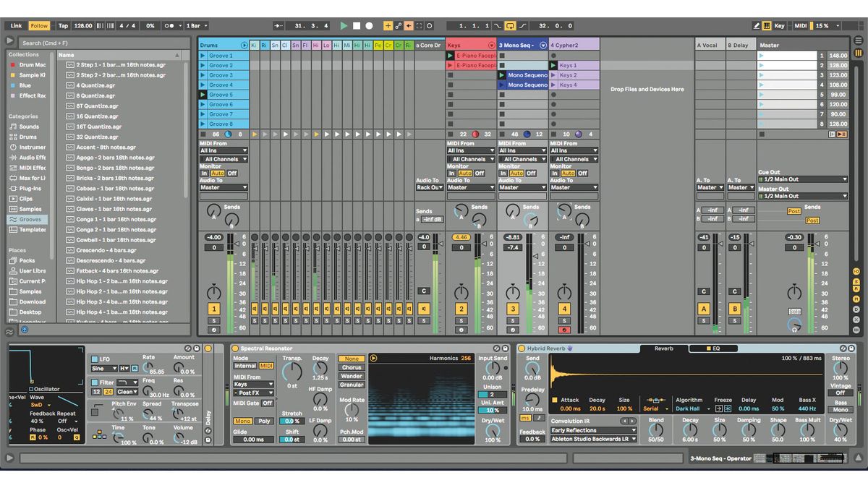Click the Spectral Resonator device activator circle
This screenshot has height=488, width=868.
pyautogui.click(x=236, y=348)
